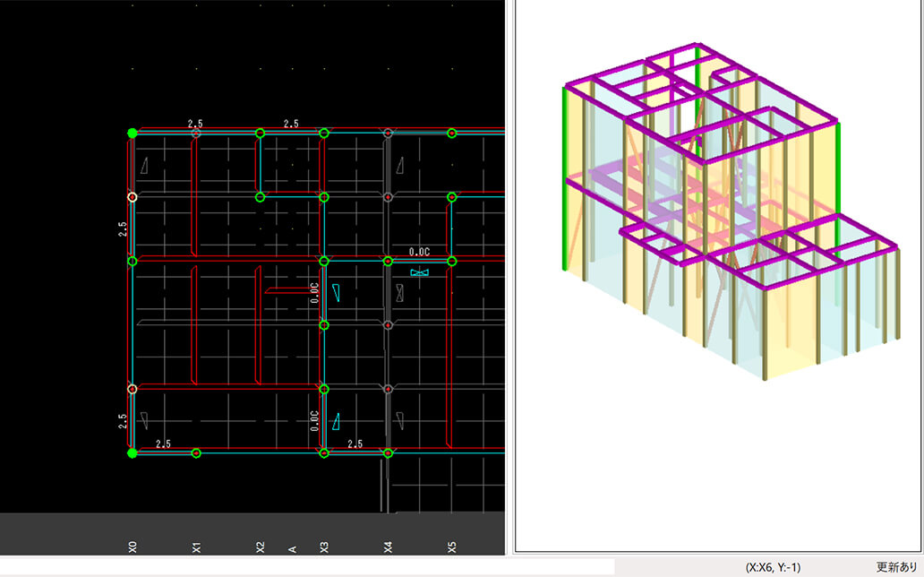Click cyan bowtie brace symbol under horizontal 0.0C
Image resolution: width=924 pixels, height=577 pixels.
pos(420,272)
